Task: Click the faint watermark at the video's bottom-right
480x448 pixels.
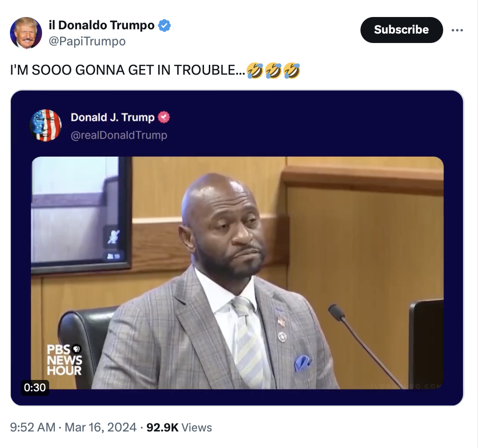Action: [407, 386]
